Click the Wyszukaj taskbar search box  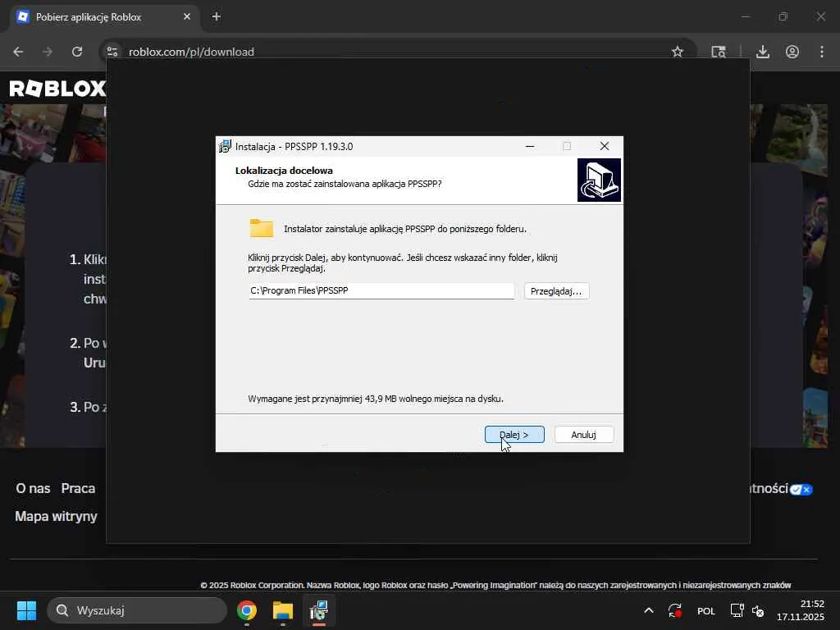(x=137, y=610)
